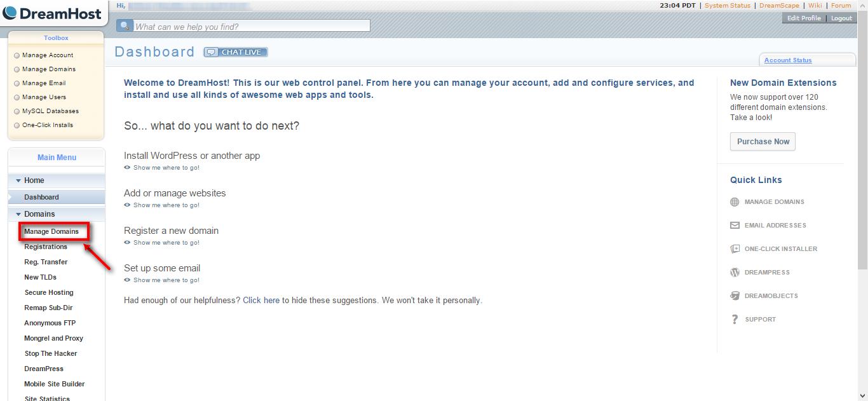This screenshot has width=868, height=401.
Task: Collapse the Home menu section
Action: [x=18, y=180]
